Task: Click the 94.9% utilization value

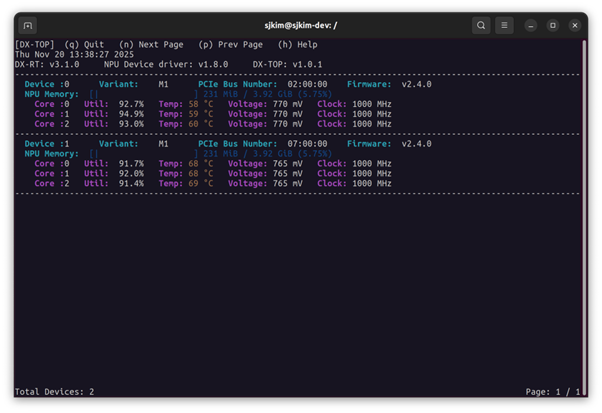Action: [x=131, y=114]
